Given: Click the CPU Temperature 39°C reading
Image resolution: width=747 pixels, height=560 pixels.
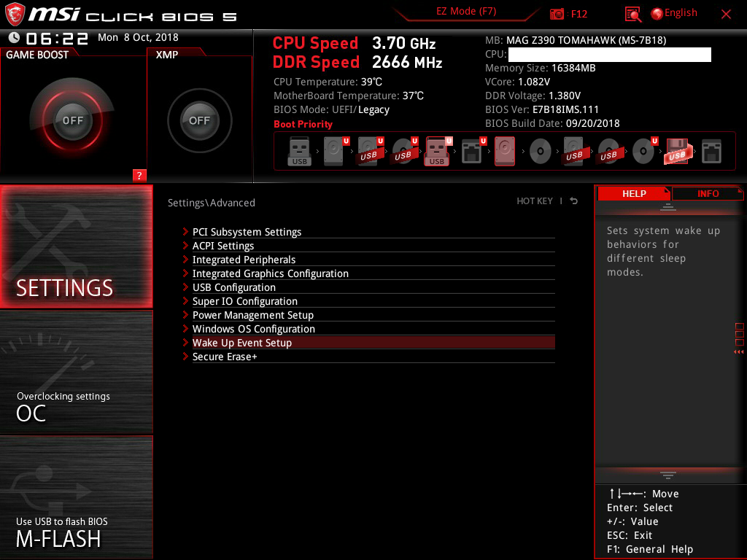Looking at the screenshot, I should [328, 82].
